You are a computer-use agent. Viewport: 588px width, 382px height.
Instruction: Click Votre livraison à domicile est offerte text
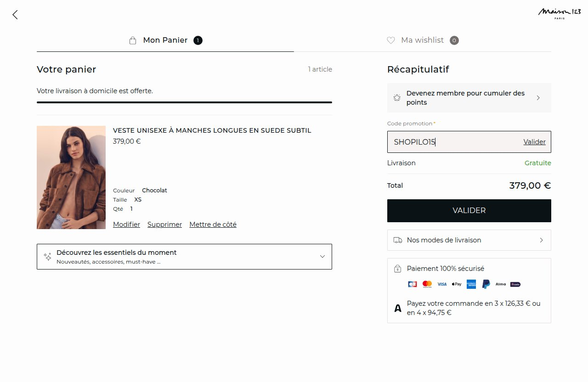(x=95, y=91)
